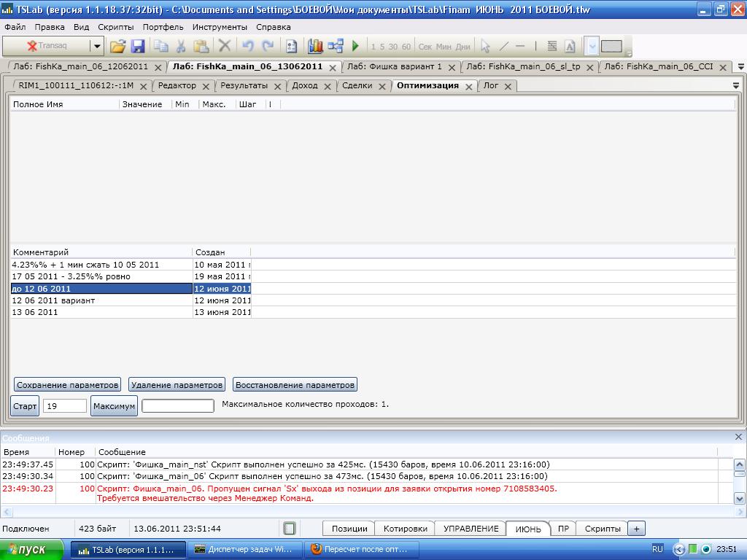Click the properties sheet icon in toolbar

(x=292, y=46)
